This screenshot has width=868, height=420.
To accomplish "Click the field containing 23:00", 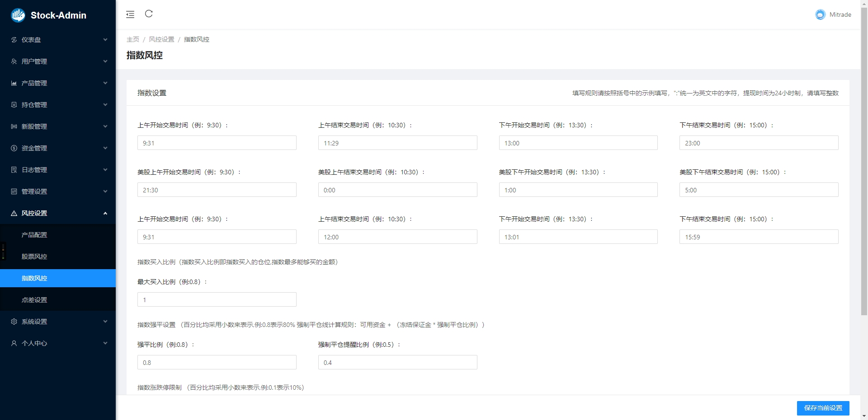I will (759, 143).
